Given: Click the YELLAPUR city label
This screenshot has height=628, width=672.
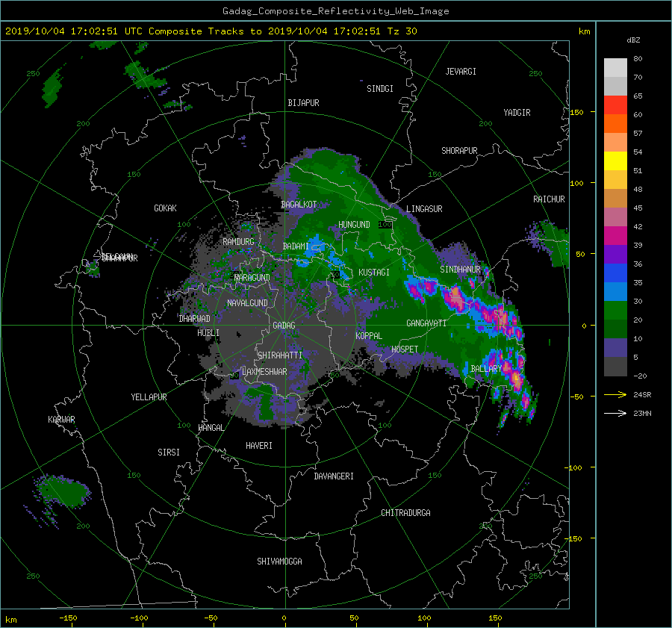Looking at the screenshot, I should (149, 397).
